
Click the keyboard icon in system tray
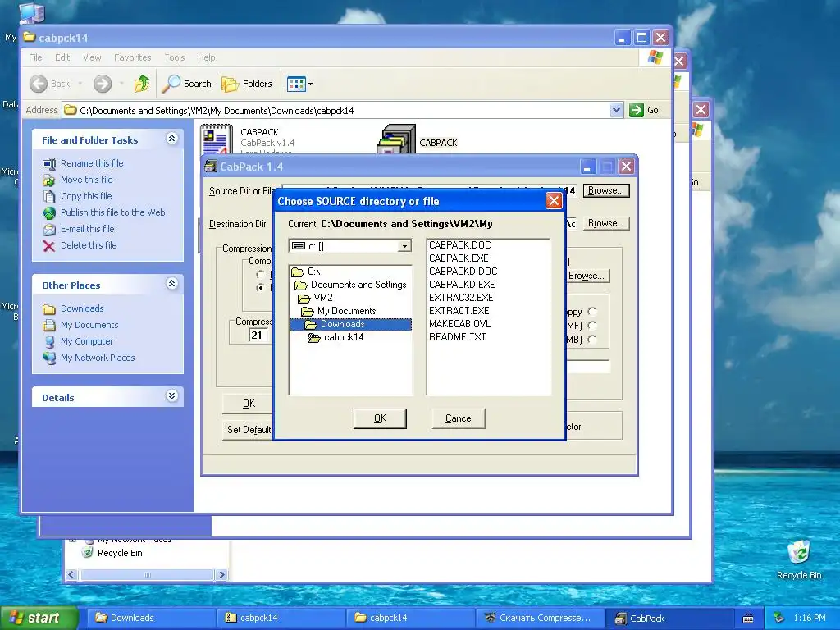coord(748,619)
